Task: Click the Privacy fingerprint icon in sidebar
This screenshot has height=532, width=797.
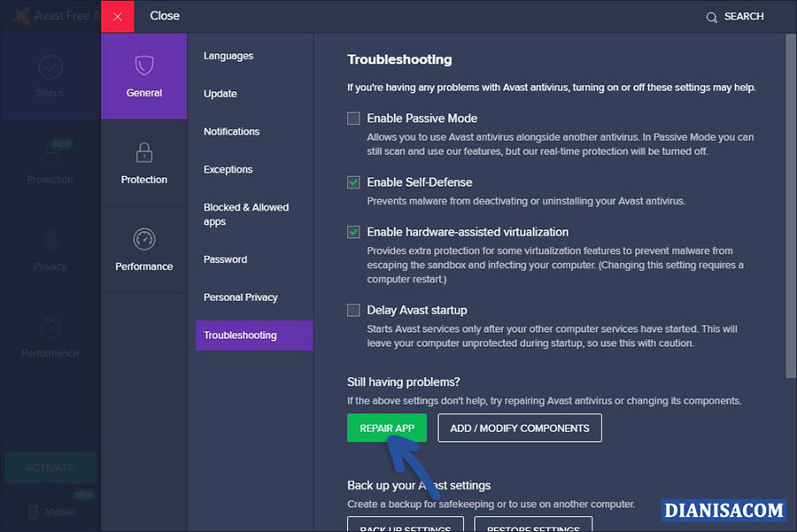Action: [50, 241]
